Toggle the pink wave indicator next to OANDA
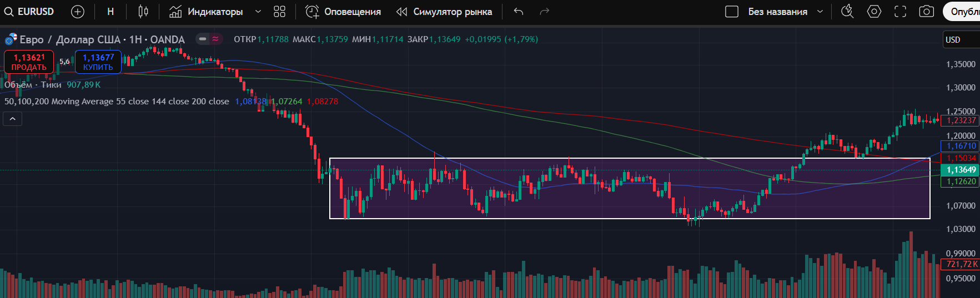Viewport: 980px width, 298px height. point(215,39)
